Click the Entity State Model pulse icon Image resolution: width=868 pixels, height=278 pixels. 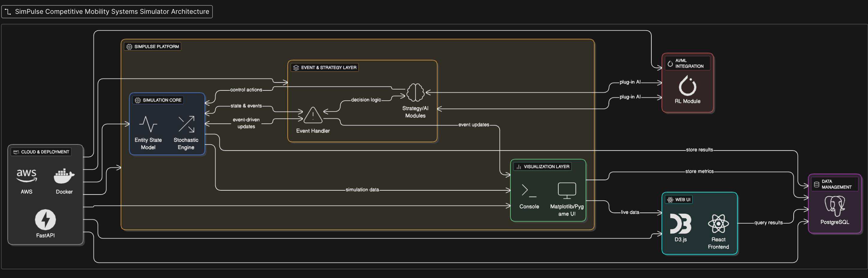click(148, 124)
